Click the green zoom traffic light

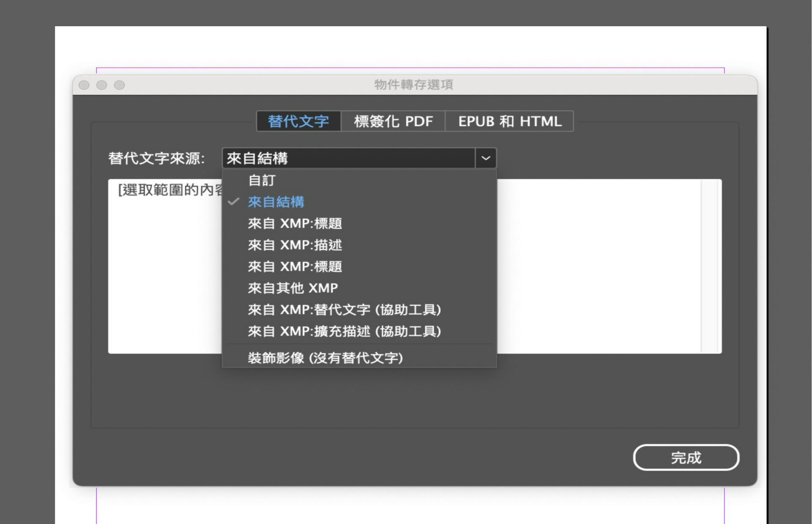[120, 85]
